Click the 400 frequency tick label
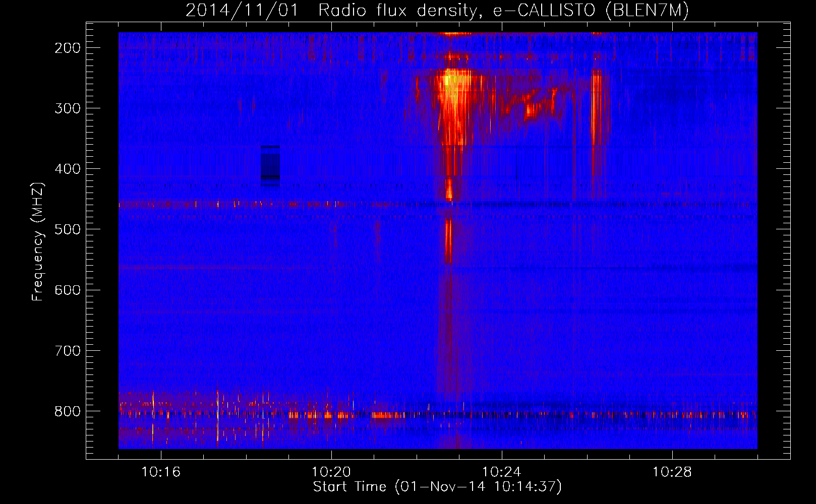Screen dimensions: 816x504 [68, 169]
